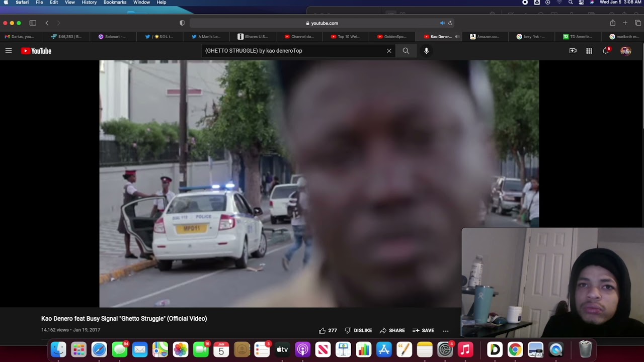Switch to the 'A Man's Le...' Twitter tab
This screenshot has width=644, height=362.
tap(206, 37)
